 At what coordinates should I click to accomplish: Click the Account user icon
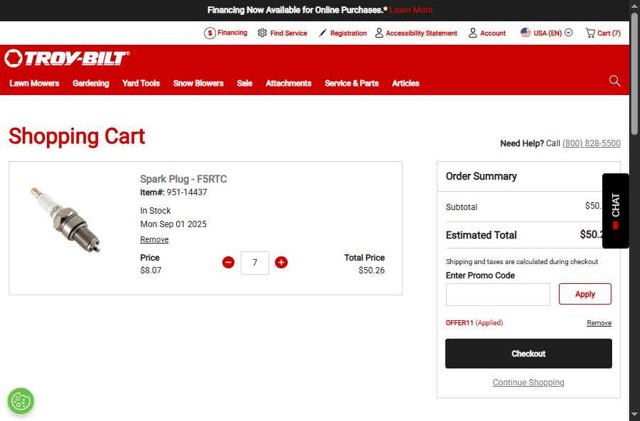click(x=473, y=33)
